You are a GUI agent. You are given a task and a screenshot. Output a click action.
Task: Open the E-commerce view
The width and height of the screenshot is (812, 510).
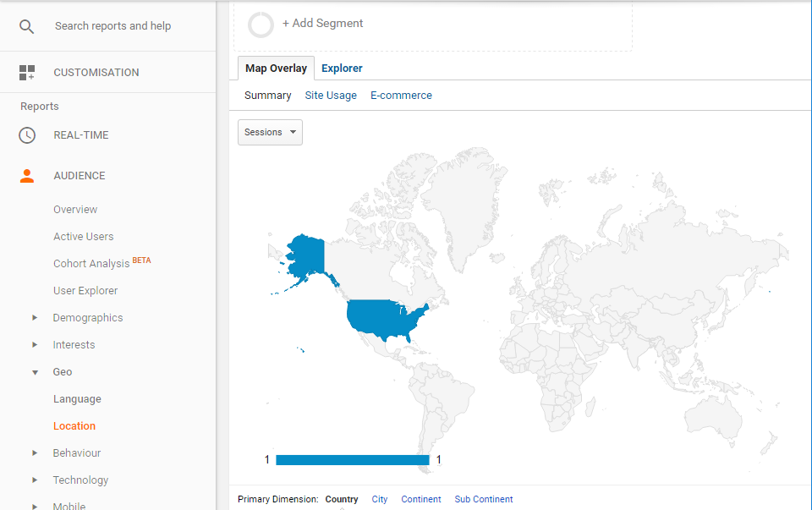401,96
